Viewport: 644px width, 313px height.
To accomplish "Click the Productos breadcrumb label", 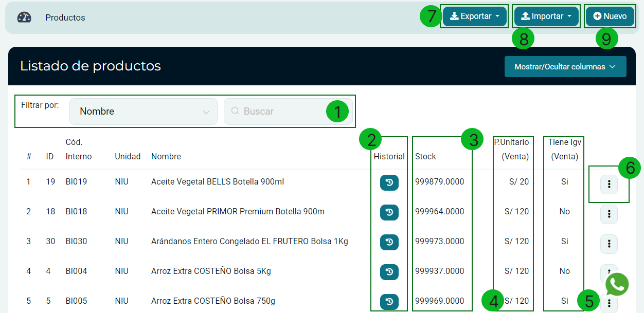I will (x=65, y=17).
